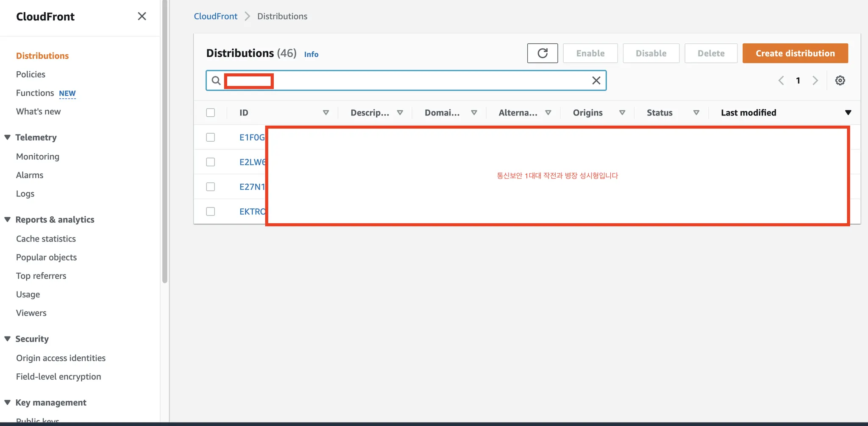868x426 pixels.
Task: Go to previous page of distributions
Action: [x=781, y=80]
